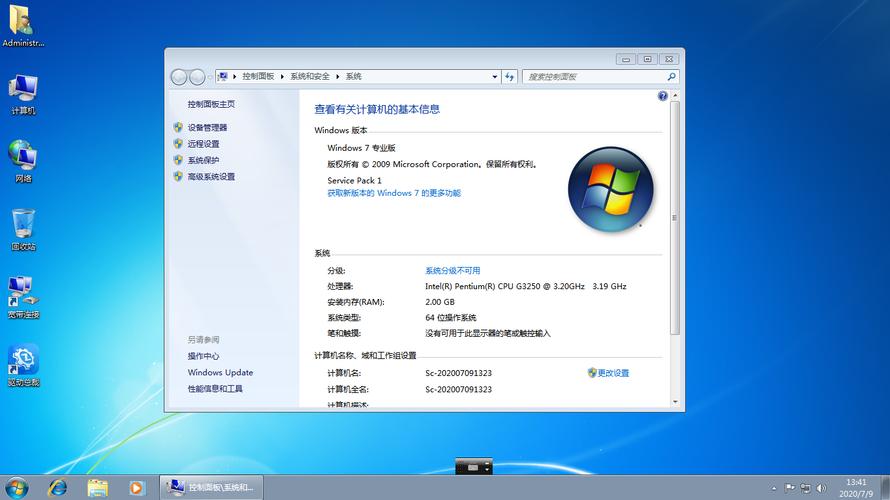Click the shield icon beside 系统保护
Image resolution: width=890 pixels, height=500 pixels.
pos(178,160)
